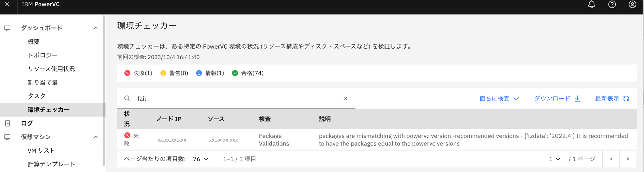644x172 pixels.
Task: Open items per page dropdown 76
Action: coord(201,159)
